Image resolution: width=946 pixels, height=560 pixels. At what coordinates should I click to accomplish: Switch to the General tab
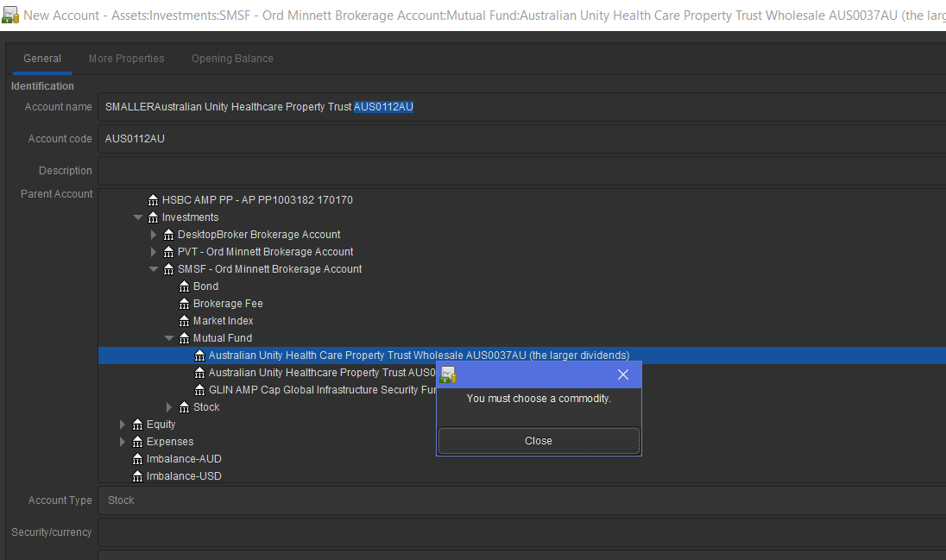[x=42, y=59]
